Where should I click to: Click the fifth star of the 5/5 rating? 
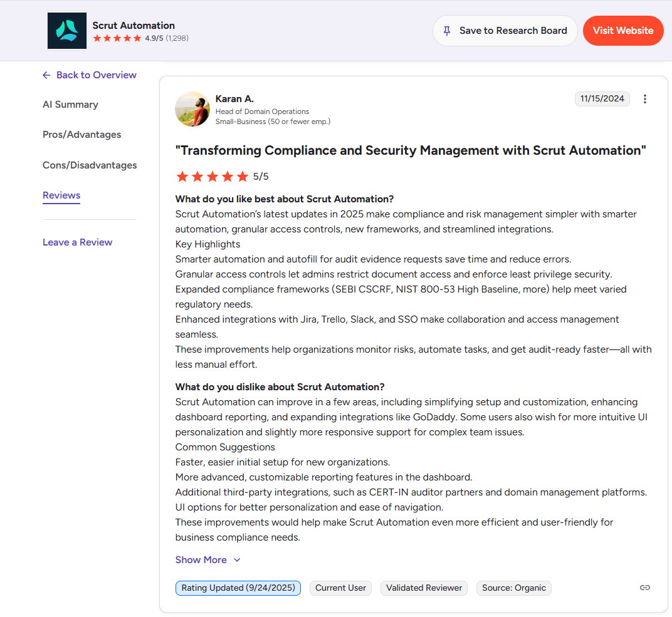click(x=243, y=176)
